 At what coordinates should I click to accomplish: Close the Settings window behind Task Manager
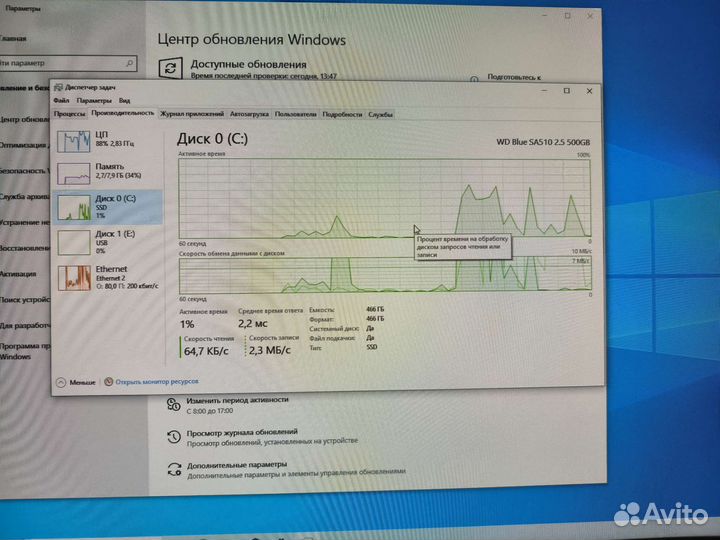590,16
